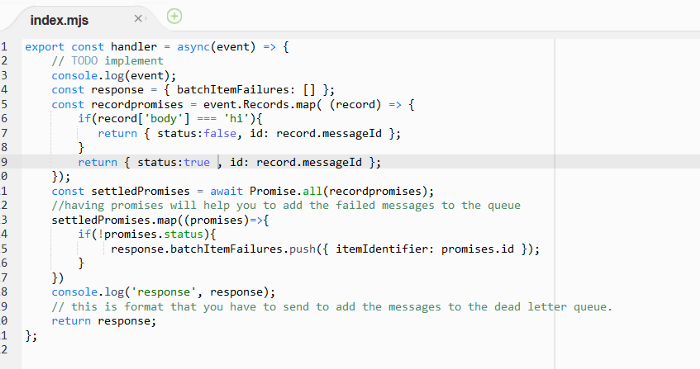This screenshot has width=700, height=369.
Task: Click 'itemIdentifier: promises.id' argument
Action: pyautogui.click(x=425, y=249)
